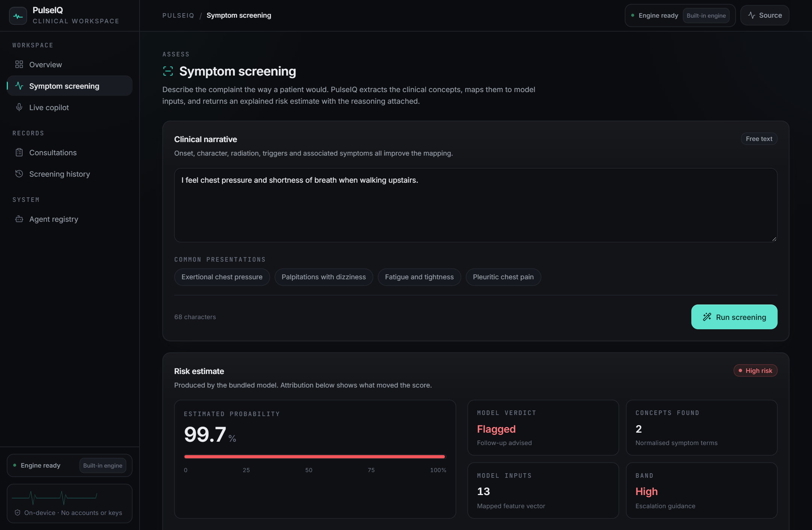This screenshot has height=530, width=812.
Task: Click the Live copilot microphone icon
Action: point(19,108)
